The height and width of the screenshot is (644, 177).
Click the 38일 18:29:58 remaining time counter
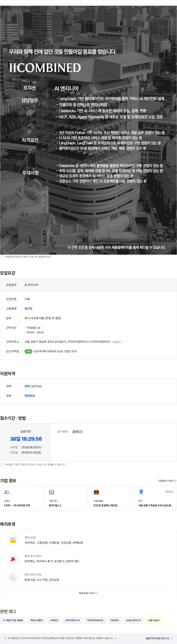26,439
